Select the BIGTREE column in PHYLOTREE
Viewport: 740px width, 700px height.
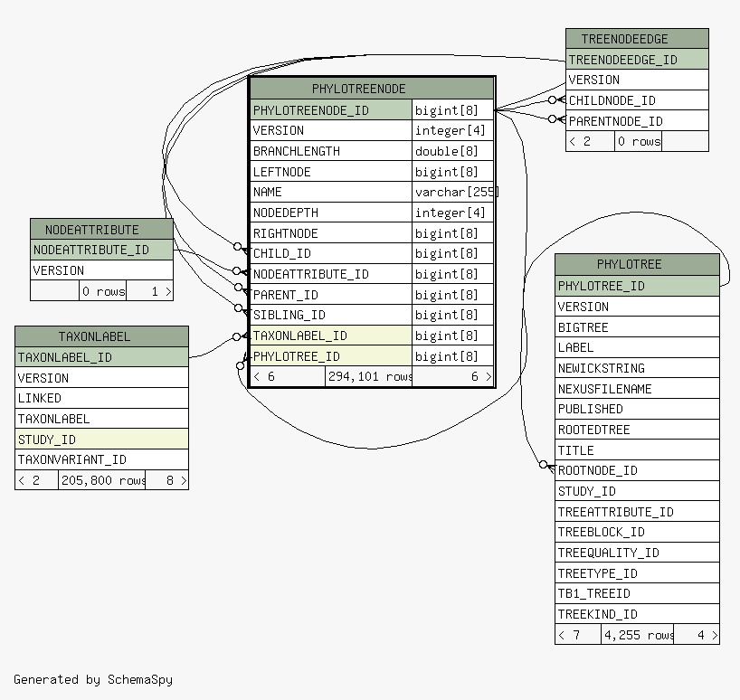637,326
